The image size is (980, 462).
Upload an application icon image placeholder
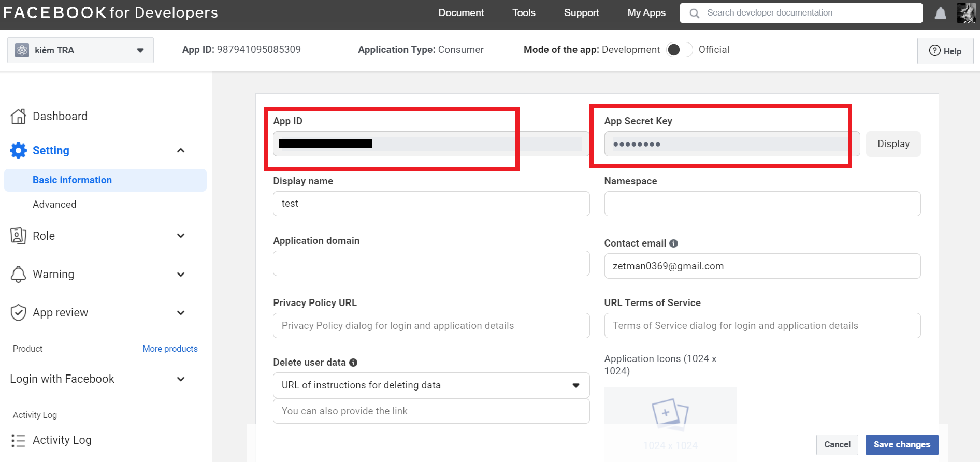pyautogui.click(x=670, y=414)
